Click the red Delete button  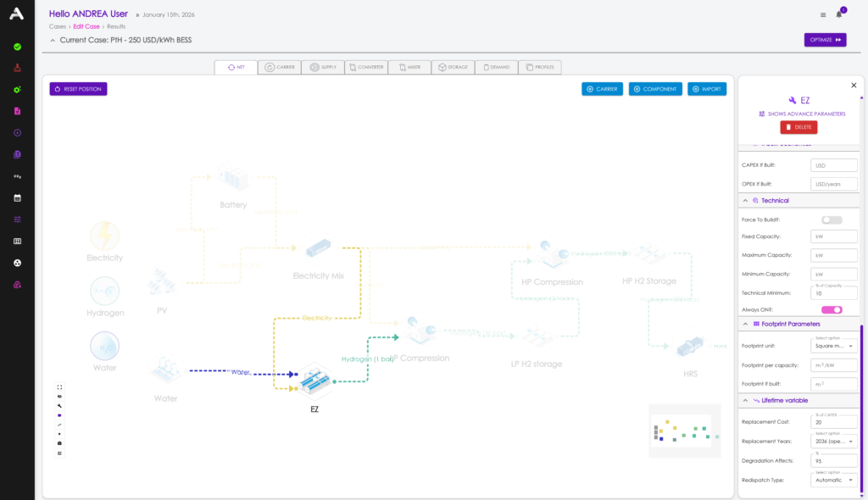click(x=798, y=127)
